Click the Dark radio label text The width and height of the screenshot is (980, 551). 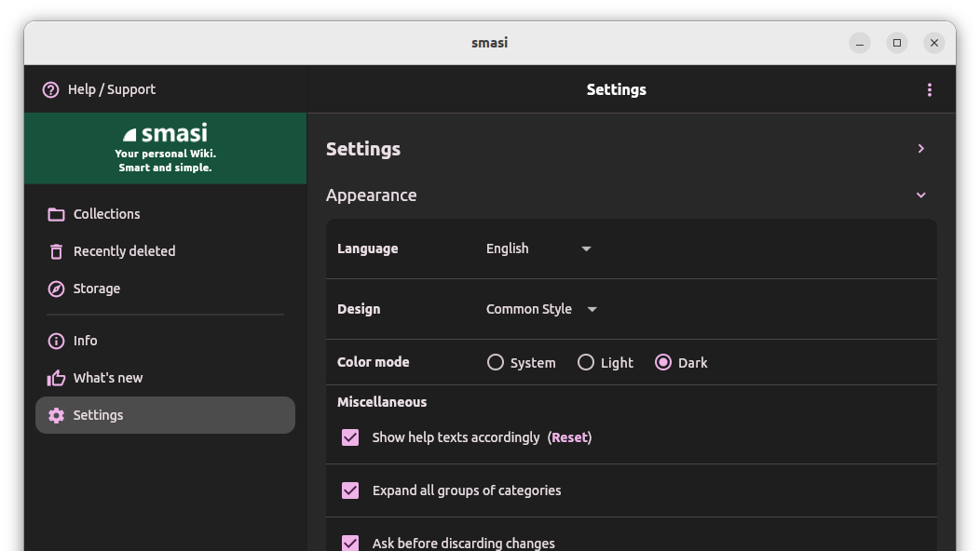(692, 363)
